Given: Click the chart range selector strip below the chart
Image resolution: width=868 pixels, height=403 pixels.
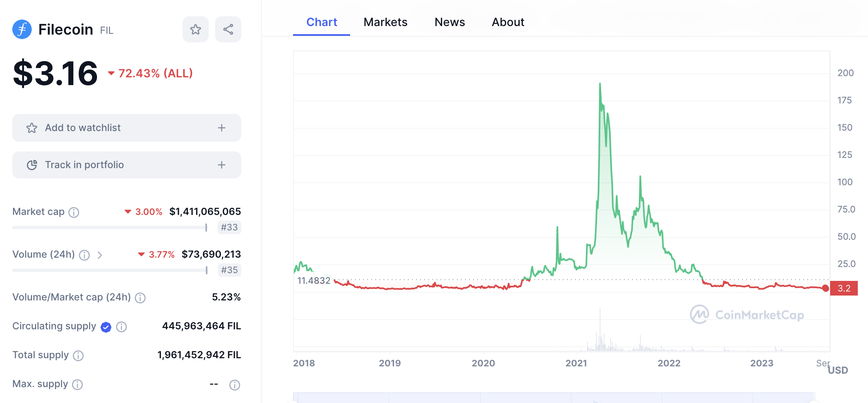Looking at the screenshot, I should coord(554,398).
